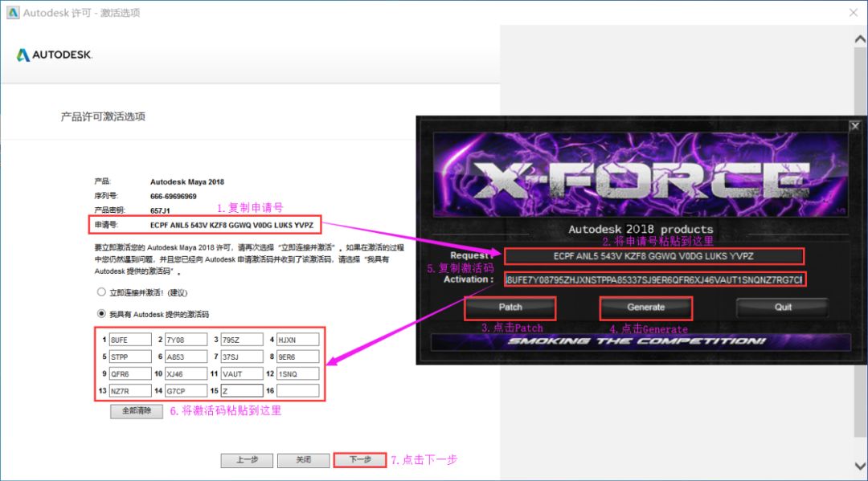The image size is (868, 481).
Task: Click the Quit button in X-Force
Action: (x=783, y=308)
